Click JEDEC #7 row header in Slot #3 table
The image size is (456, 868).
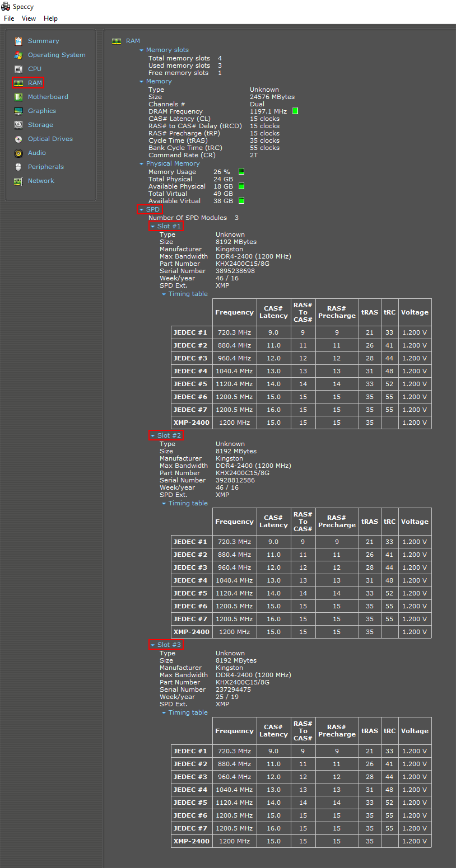coord(190,828)
